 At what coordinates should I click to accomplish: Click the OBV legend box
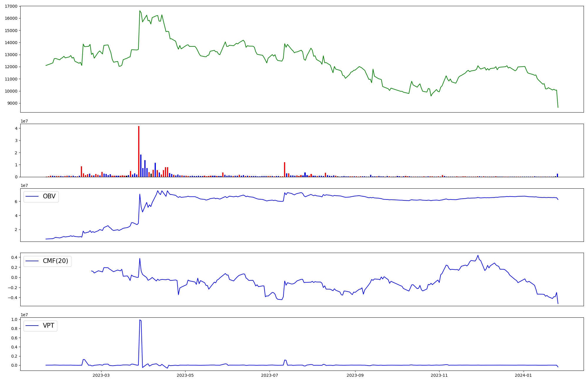coord(41,197)
